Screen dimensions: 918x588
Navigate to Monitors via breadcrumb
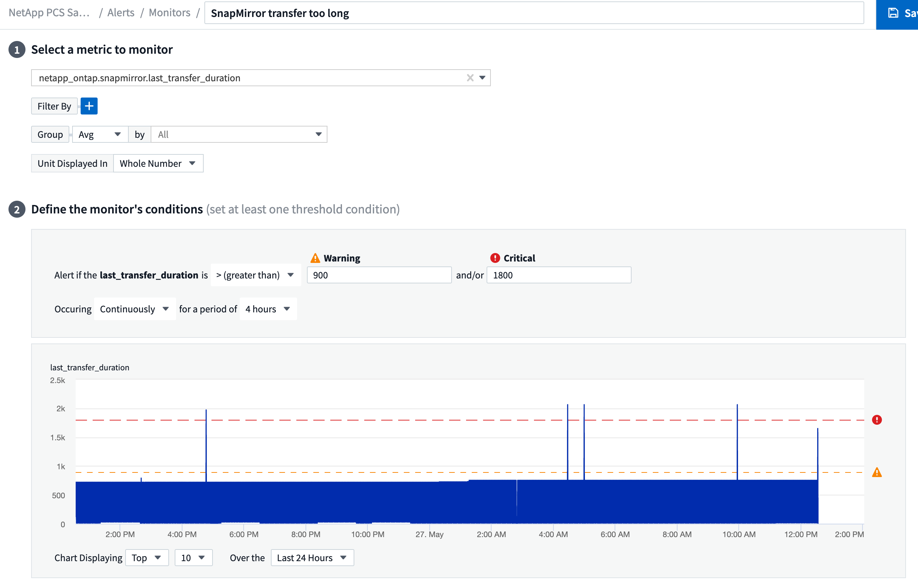[x=169, y=12]
